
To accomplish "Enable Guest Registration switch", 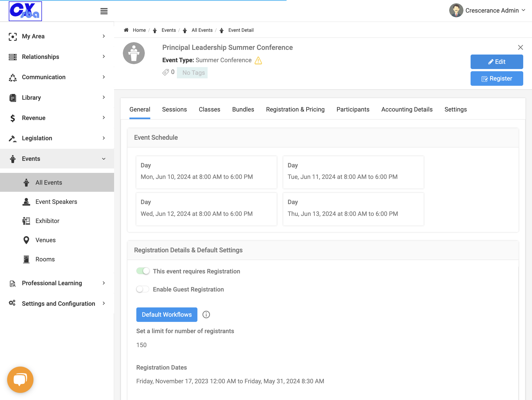I will tap(143, 289).
